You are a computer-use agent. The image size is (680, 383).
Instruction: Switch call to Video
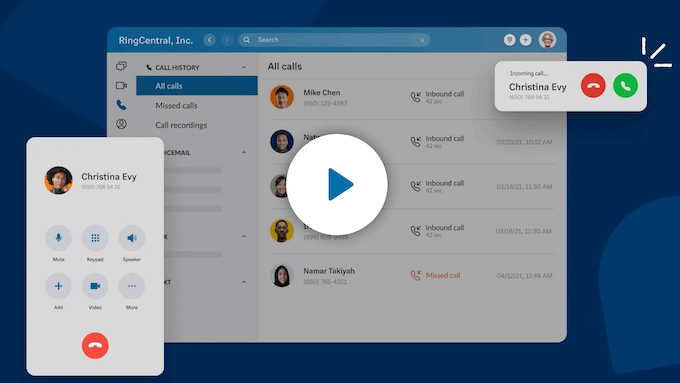[x=95, y=286]
